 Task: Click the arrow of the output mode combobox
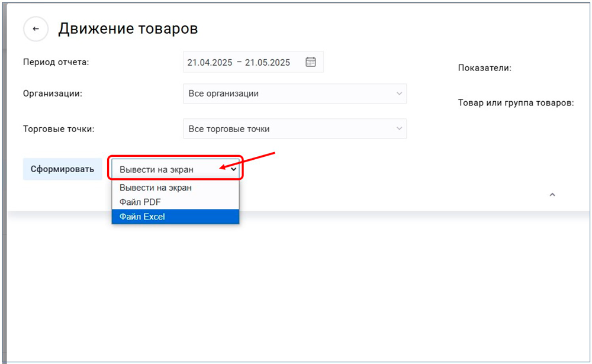pyautogui.click(x=233, y=169)
